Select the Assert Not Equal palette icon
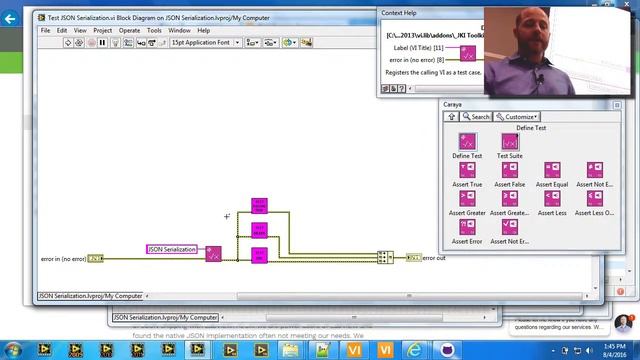The width and height of the screenshot is (640, 360). (595, 170)
